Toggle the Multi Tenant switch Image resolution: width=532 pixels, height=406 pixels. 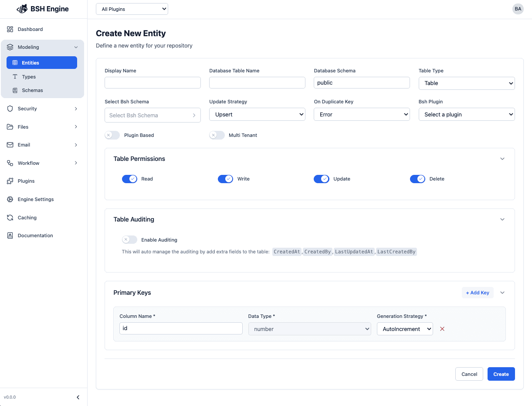pyautogui.click(x=217, y=135)
